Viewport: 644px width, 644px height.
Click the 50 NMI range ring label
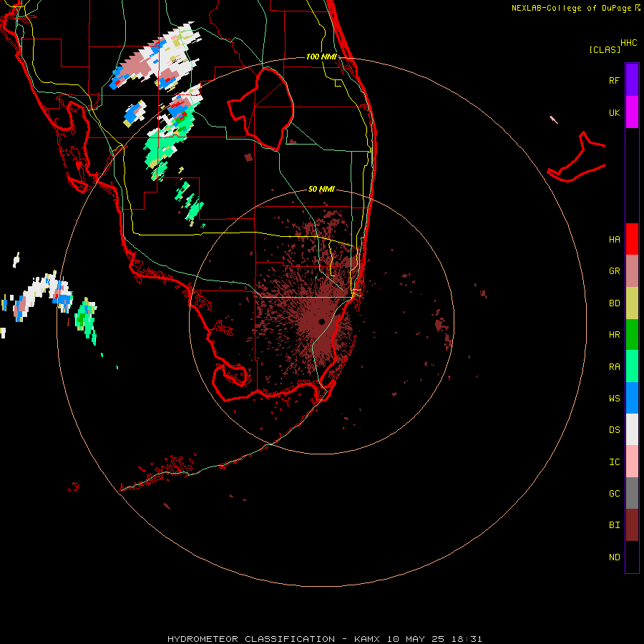point(321,189)
